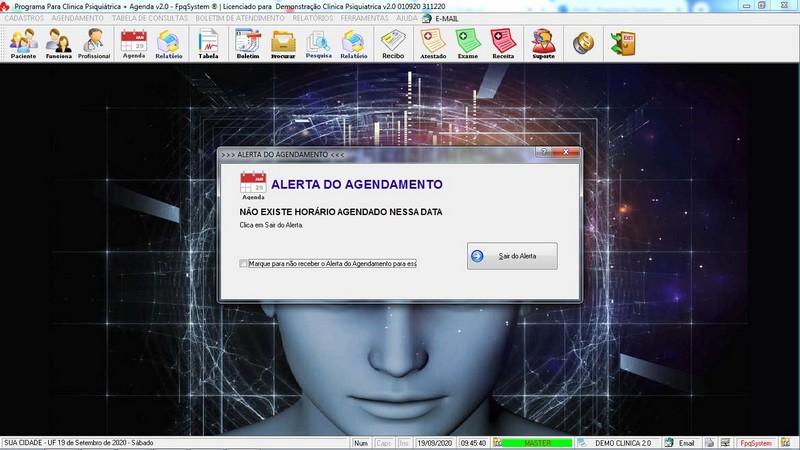Image resolution: width=800 pixels, height=450 pixels.
Task: Click the 19/09/2020 date in status bar
Action: [x=434, y=443]
